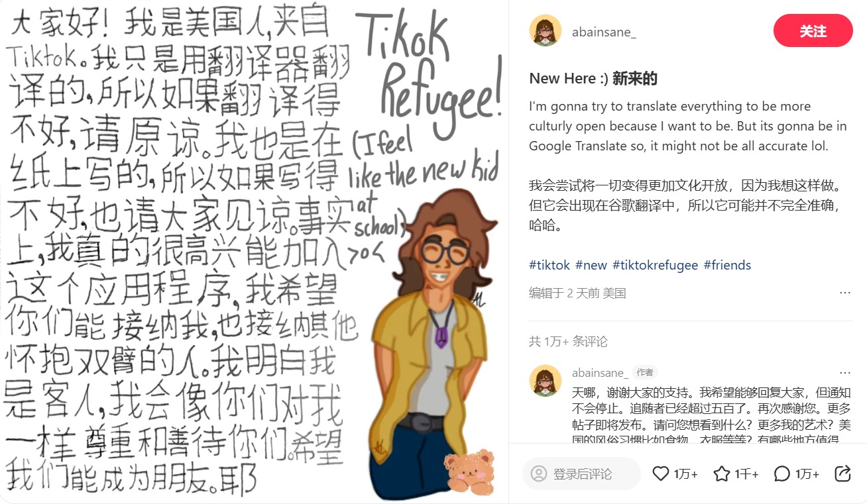Image resolution: width=867 pixels, height=504 pixels.
Task: Open post's three-dot options menu
Action: pos(844,293)
